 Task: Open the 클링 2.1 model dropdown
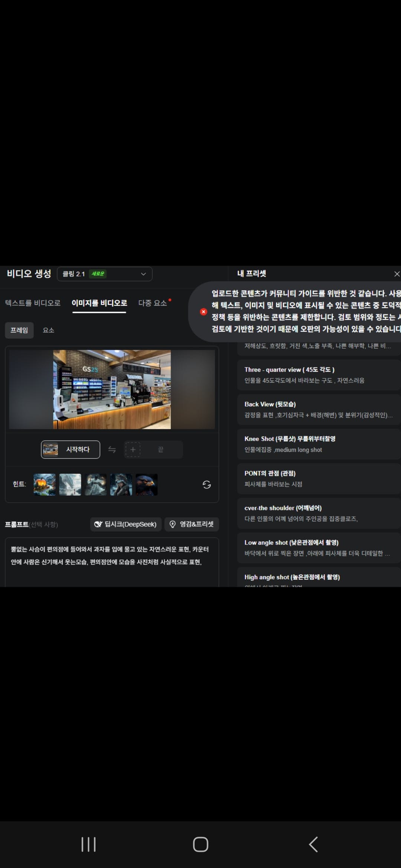[x=104, y=274]
